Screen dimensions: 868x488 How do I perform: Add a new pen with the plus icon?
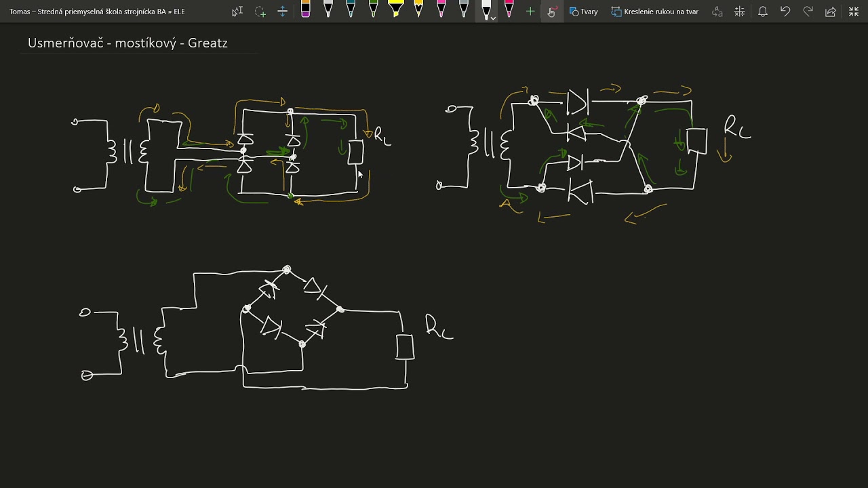coord(530,12)
